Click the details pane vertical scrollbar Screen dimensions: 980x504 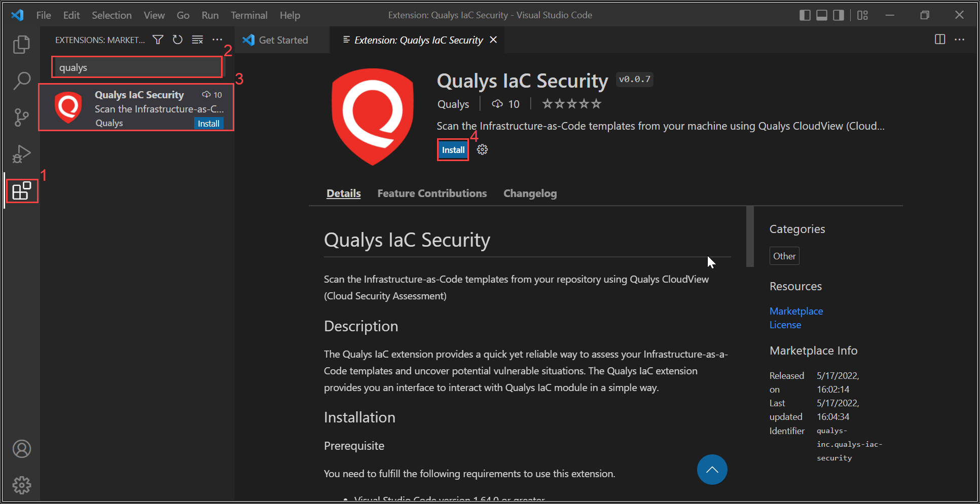click(750, 237)
